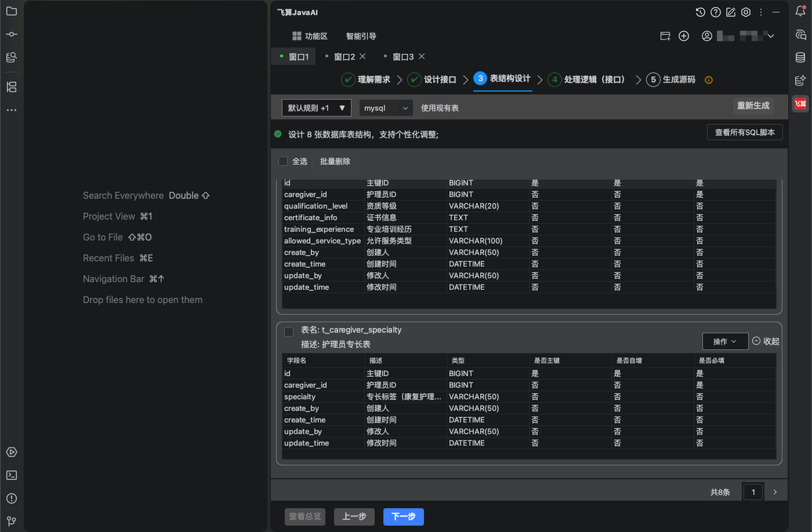812x532 pixels.
Task: Open the Structure tool window icon
Action: 11,87
